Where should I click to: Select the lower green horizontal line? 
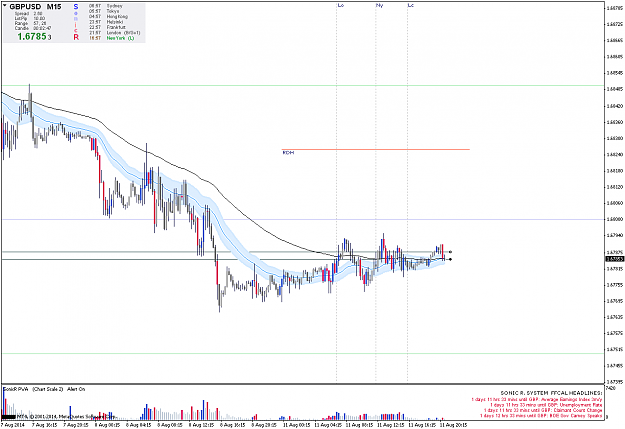(303, 353)
